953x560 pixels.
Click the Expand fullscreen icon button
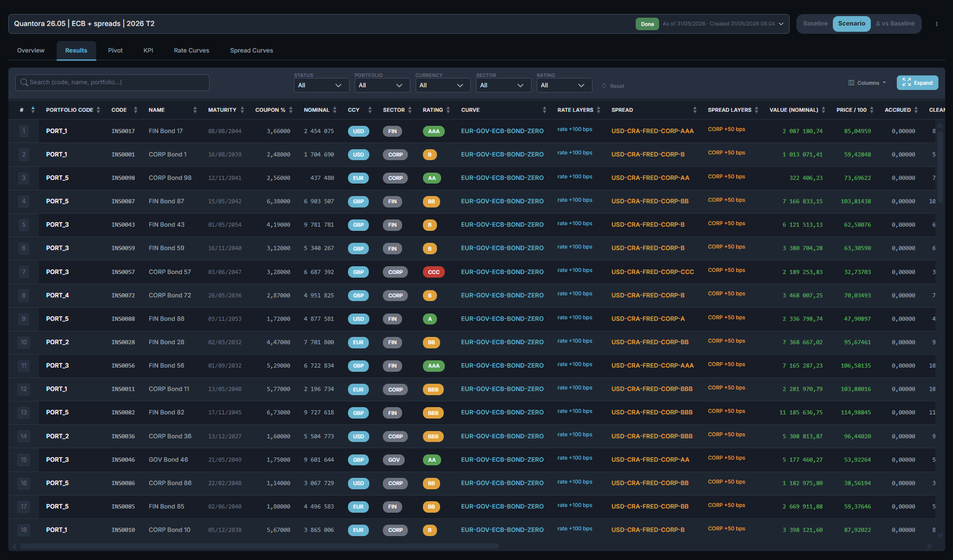point(918,83)
